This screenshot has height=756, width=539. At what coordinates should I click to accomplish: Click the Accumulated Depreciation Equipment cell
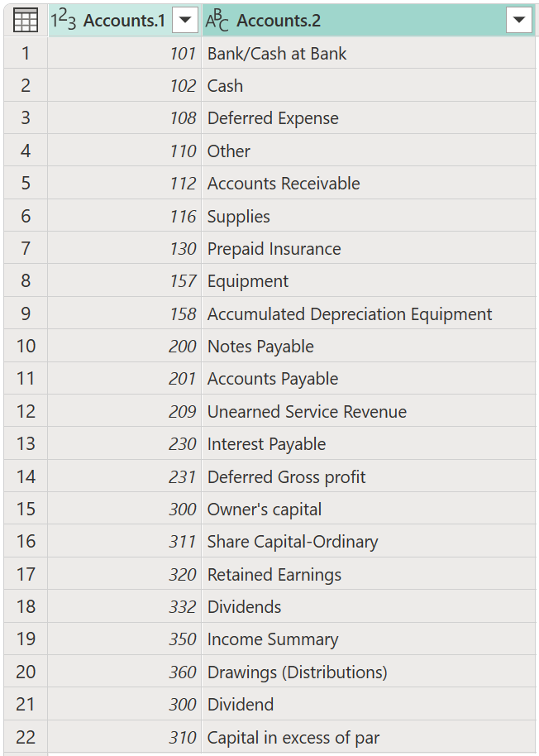[369, 313]
